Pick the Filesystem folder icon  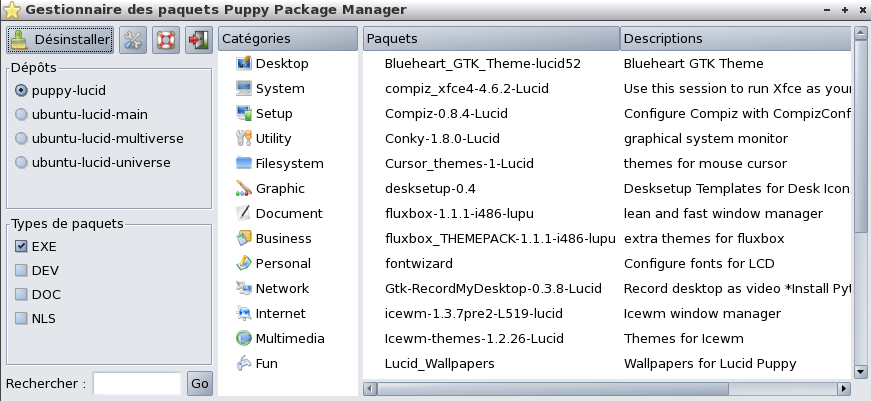pyautogui.click(x=243, y=163)
